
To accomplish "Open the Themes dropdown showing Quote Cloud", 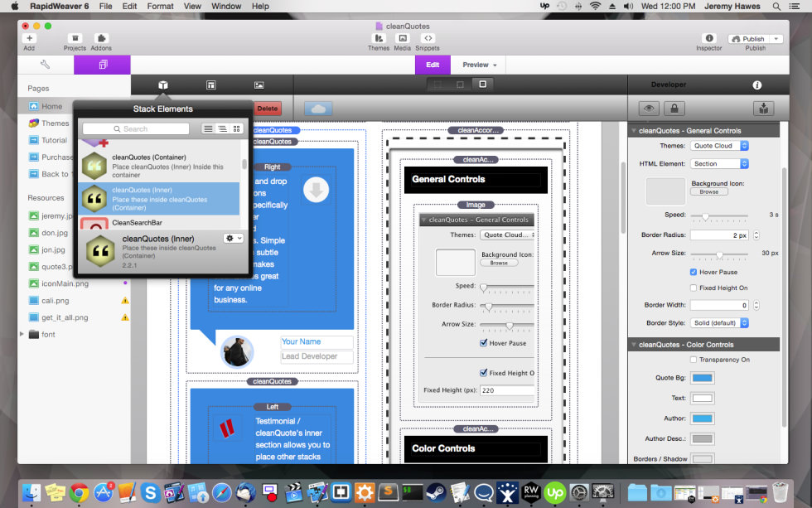I will tap(719, 146).
